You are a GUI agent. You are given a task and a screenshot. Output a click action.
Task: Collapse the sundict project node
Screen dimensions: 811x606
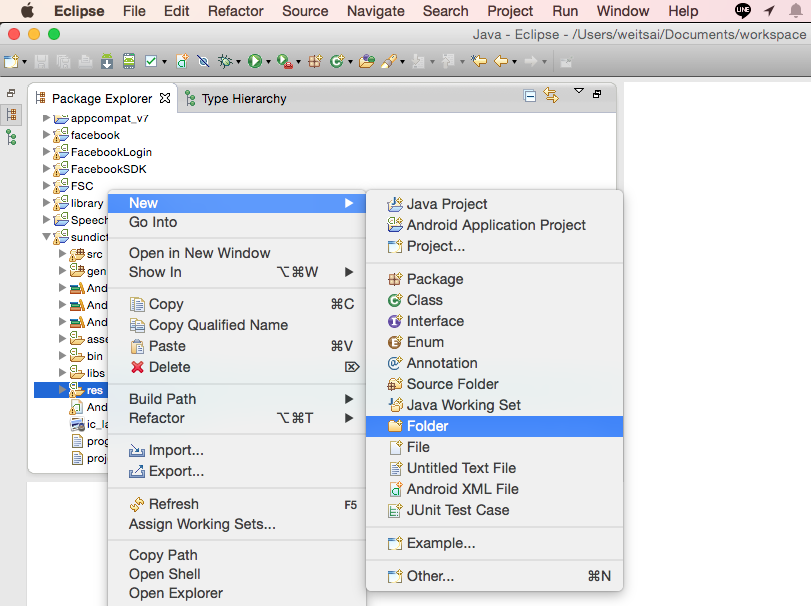point(46,237)
